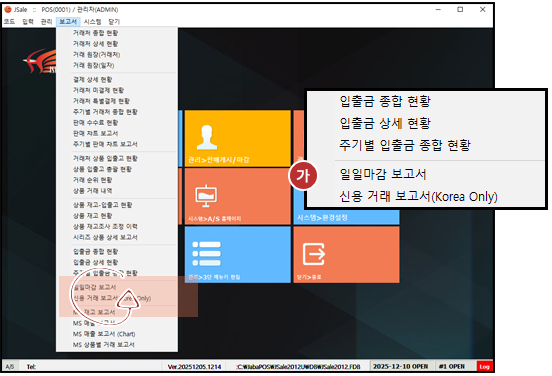Open 판매 차트 보고서

(95, 133)
